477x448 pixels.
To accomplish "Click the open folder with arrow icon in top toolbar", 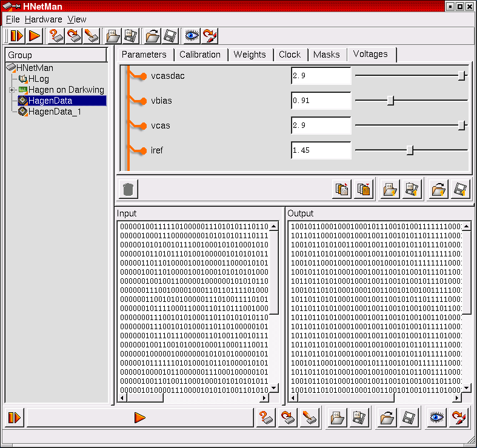I will tap(153, 36).
